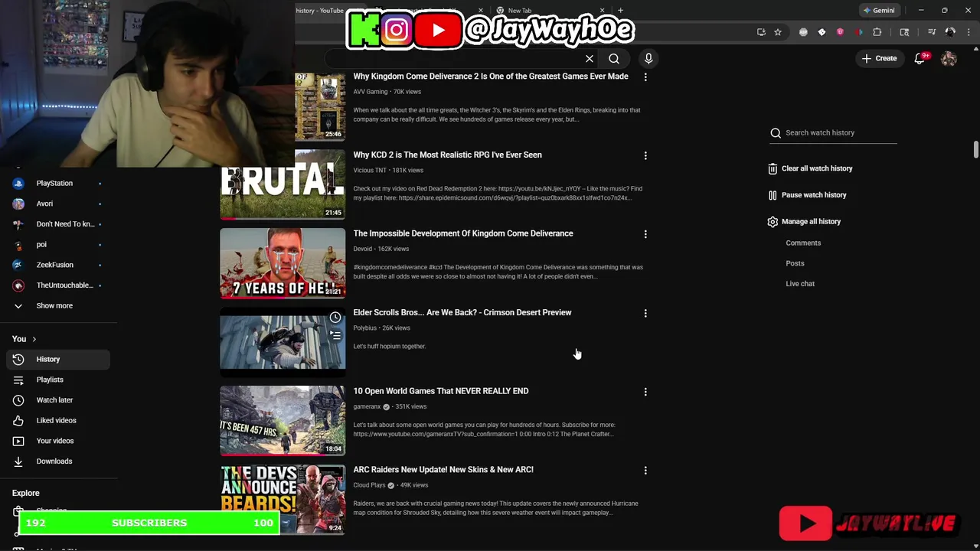Clear the YouTube search box with the X
980x551 pixels.
(590, 59)
